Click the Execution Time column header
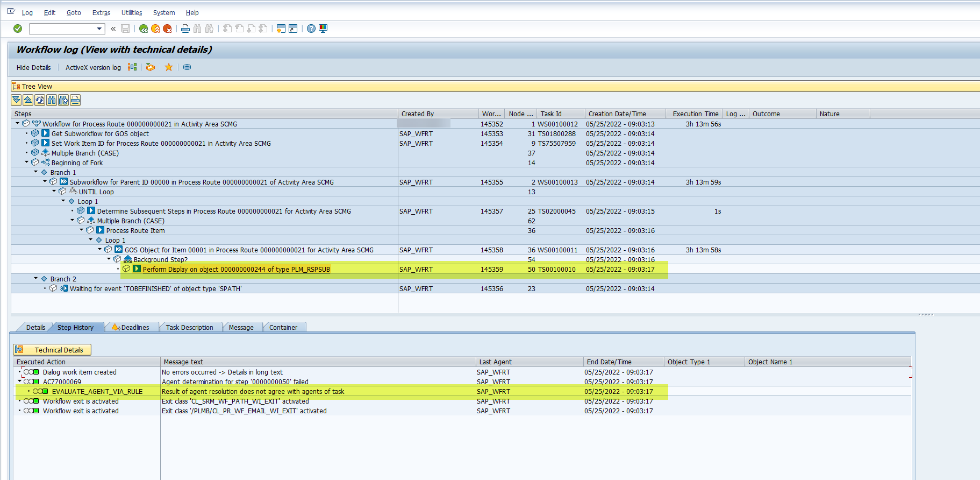 (x=695, y=114)
